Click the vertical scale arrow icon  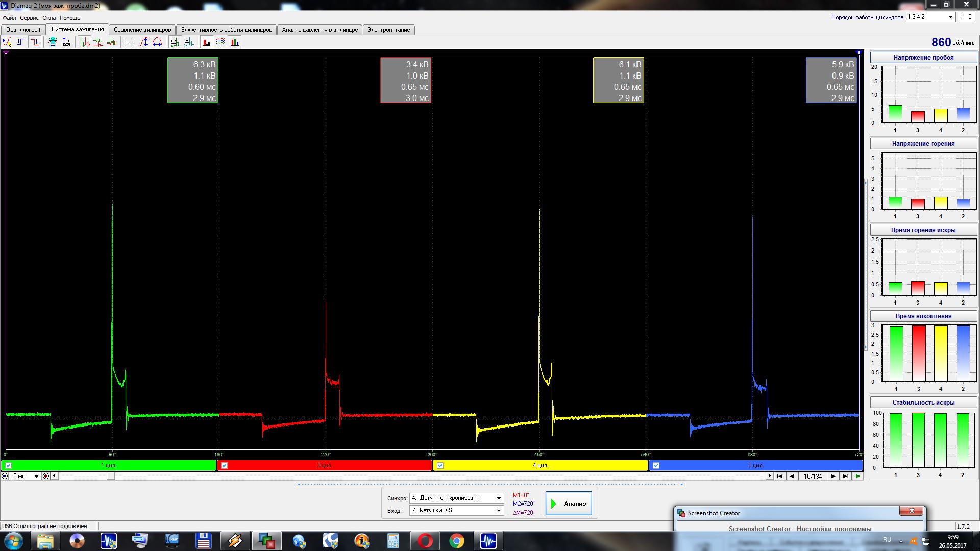coord(143,42)
